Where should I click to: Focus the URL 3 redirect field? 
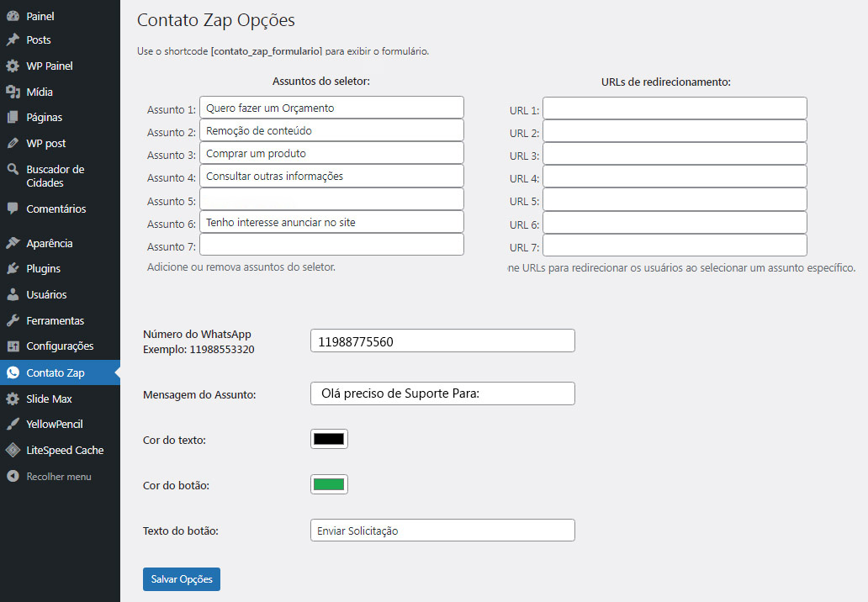pos(675,153)
